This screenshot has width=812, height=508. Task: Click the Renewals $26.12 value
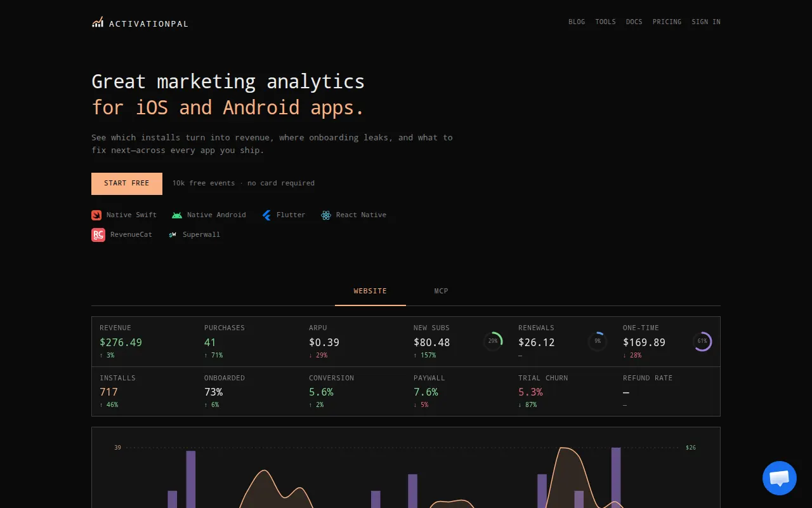(x=537, y=342)
